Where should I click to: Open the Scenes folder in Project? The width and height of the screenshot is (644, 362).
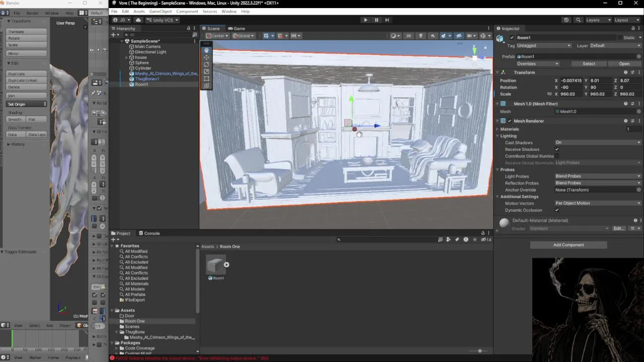point(132,327)
